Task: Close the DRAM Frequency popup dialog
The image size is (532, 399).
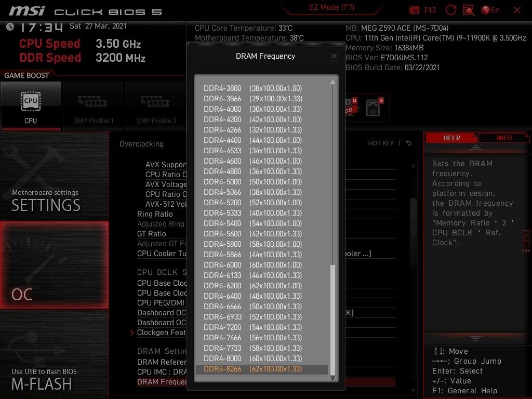Action: pyautogui.click(x=334, y=56)
